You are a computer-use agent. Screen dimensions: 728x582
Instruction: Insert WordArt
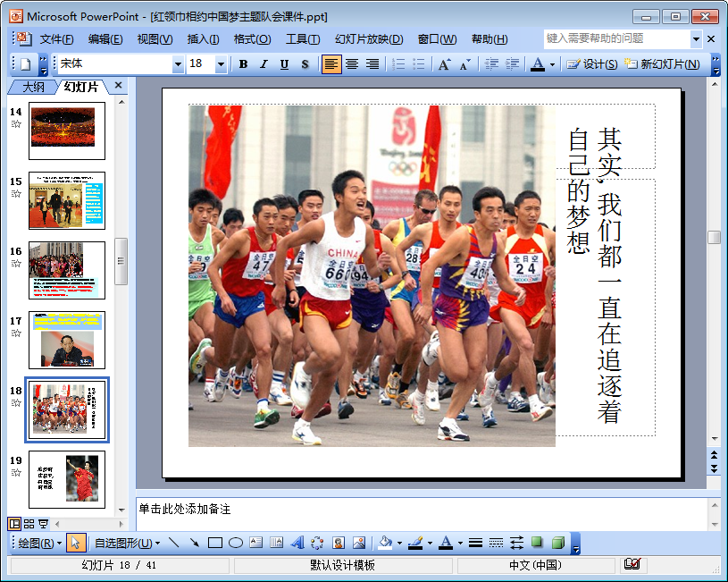(297, 543)
